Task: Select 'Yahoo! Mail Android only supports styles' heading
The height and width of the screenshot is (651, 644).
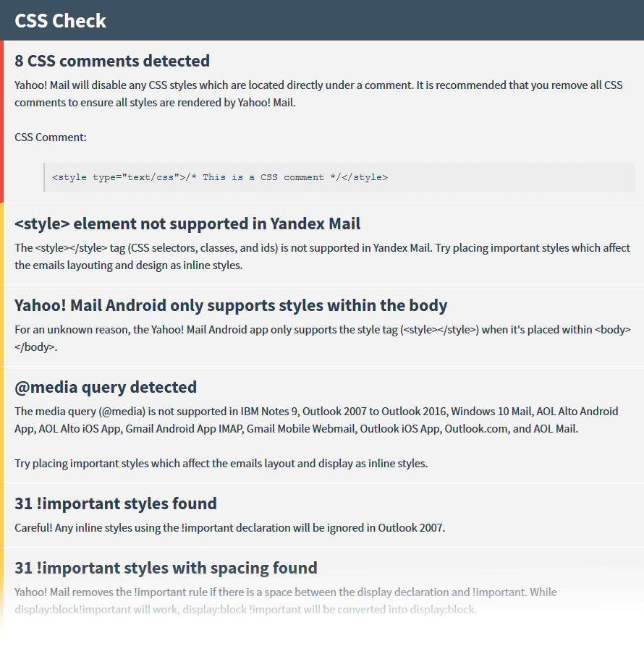Action: 231,305
